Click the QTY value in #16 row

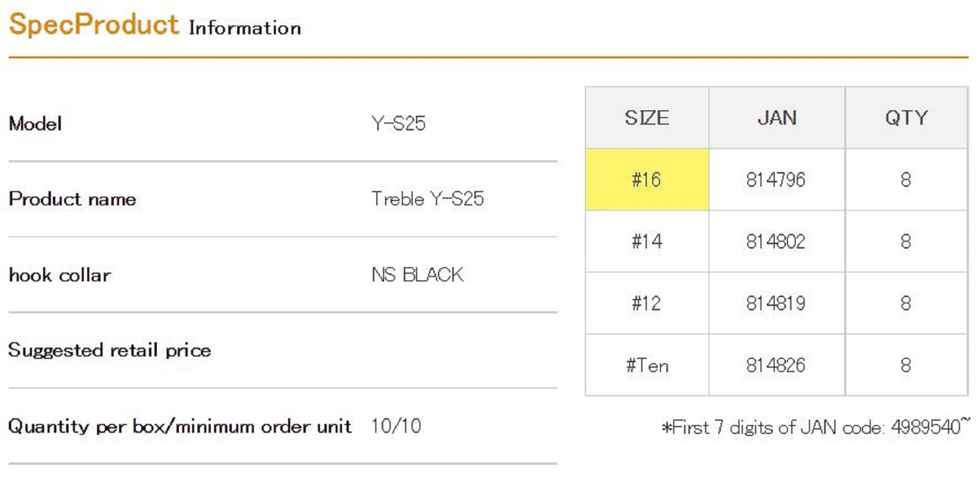point(906,180)
